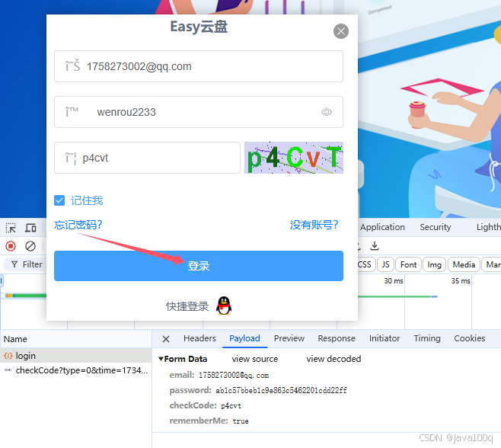Click the password input field
The width and height of the screenshot is (501, 448).
[199, 112]
